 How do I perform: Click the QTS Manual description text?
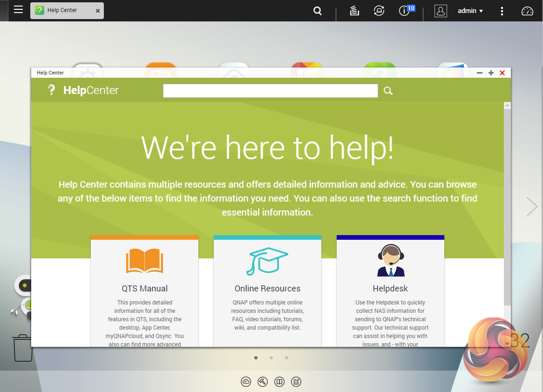point(144,323)
